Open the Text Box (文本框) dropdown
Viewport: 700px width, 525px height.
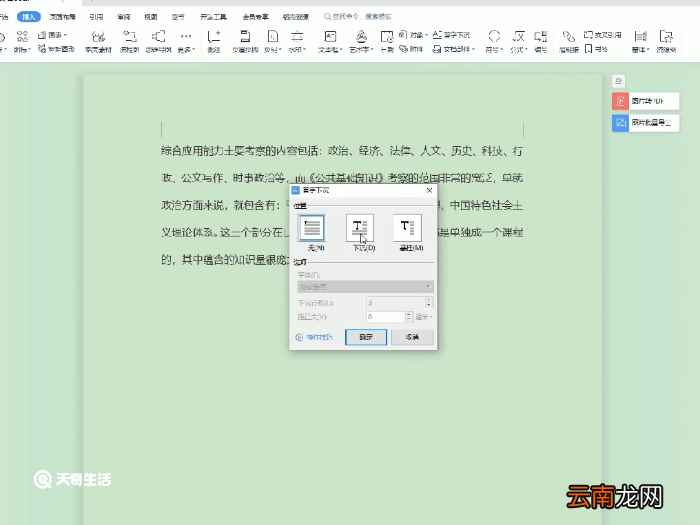coord(330,41)
